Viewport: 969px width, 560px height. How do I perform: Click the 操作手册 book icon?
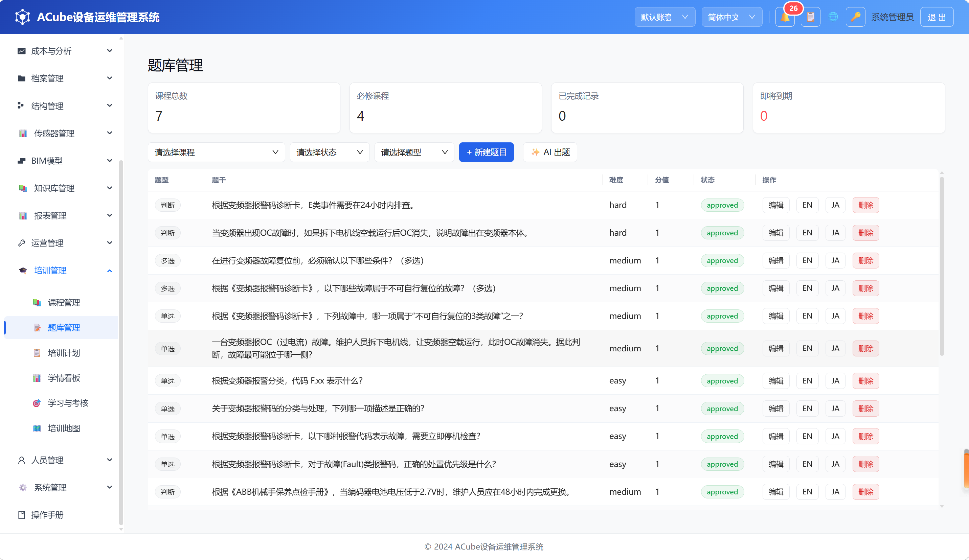(x=22, y=515)
